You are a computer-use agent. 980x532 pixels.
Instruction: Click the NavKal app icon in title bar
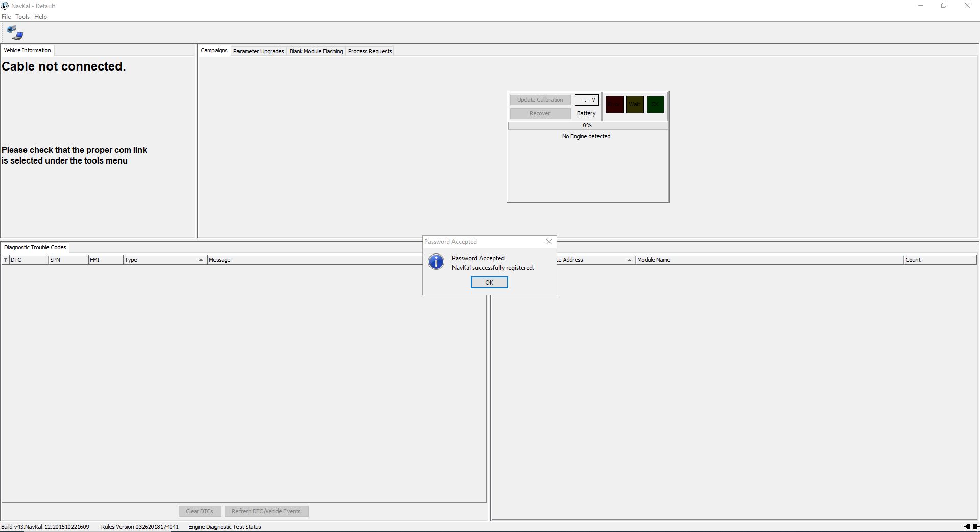(x=5, y=6)
